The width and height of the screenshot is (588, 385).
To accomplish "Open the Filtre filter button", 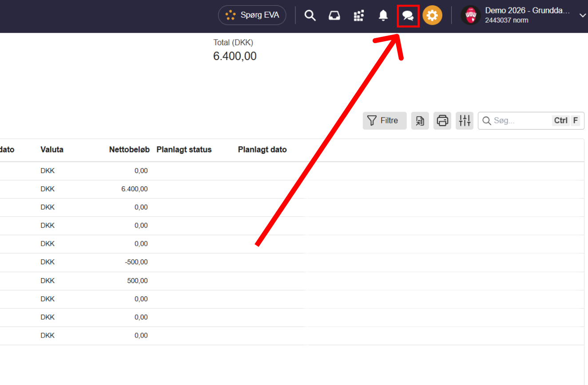I will (385, 121).
